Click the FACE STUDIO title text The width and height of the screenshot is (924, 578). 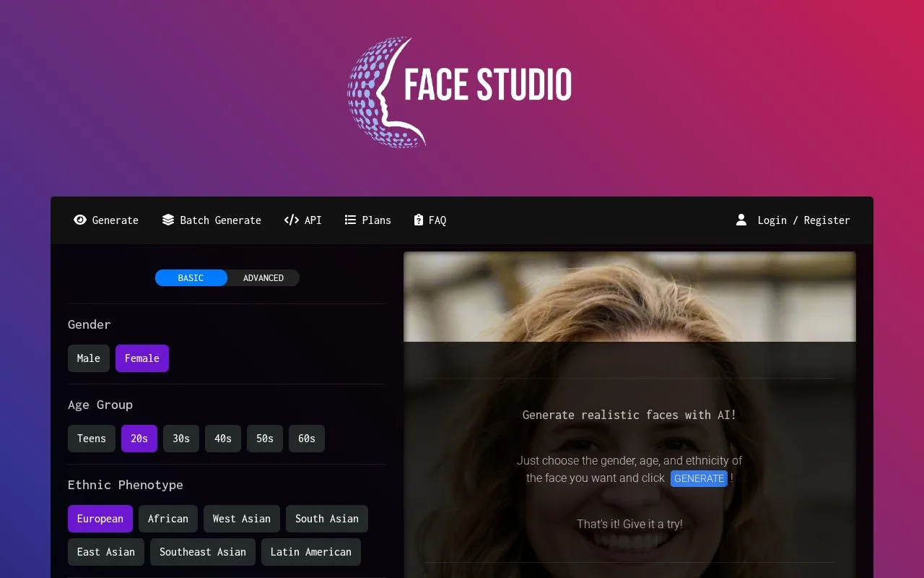click(x=488, y=85)
